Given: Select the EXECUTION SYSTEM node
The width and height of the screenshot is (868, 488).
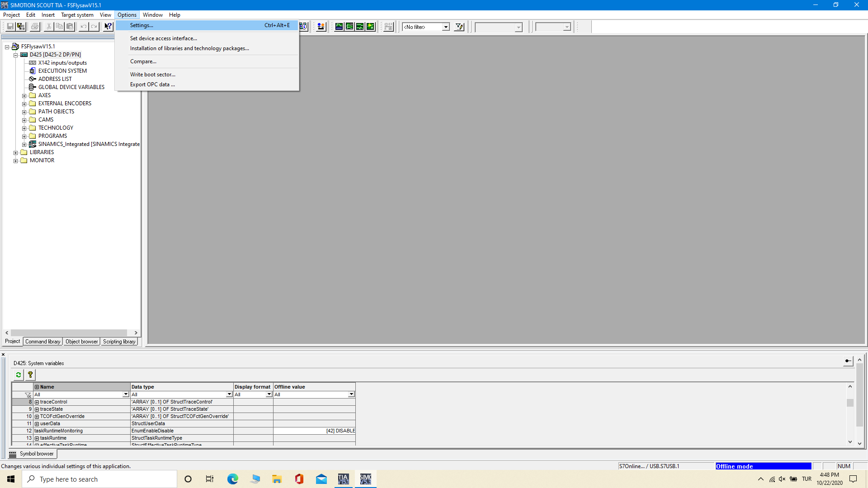Looking at the screenshot, I should pos(62,70).
